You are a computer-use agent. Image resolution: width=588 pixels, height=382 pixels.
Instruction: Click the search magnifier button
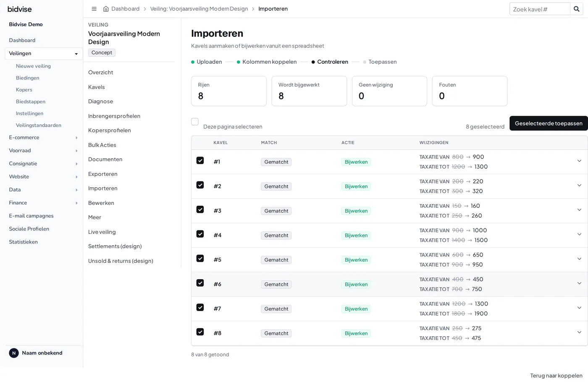coord(576,9)
